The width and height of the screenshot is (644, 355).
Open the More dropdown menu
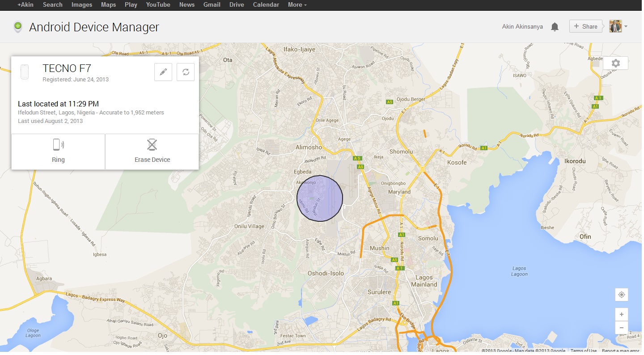(x=297, y=4)
